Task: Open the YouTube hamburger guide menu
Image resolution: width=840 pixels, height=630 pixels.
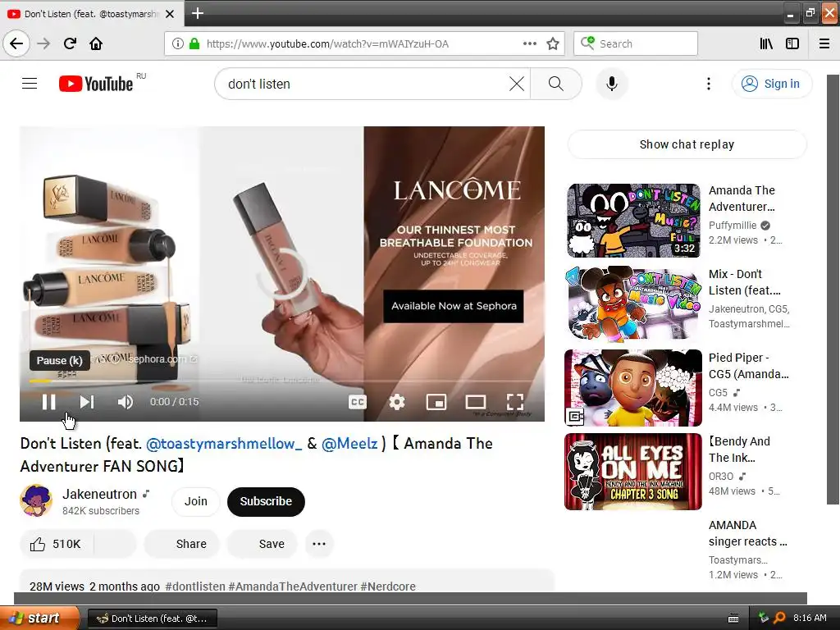Action: [30, 84]
